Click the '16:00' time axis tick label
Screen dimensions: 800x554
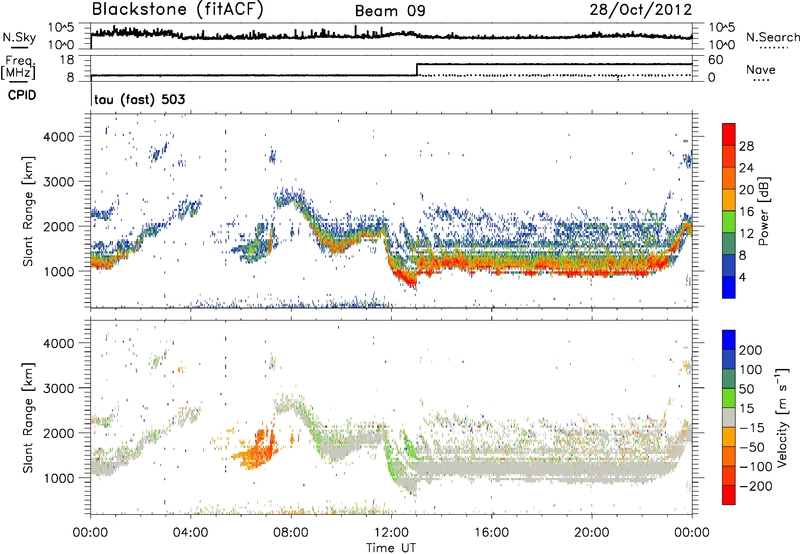coord(491,533)
